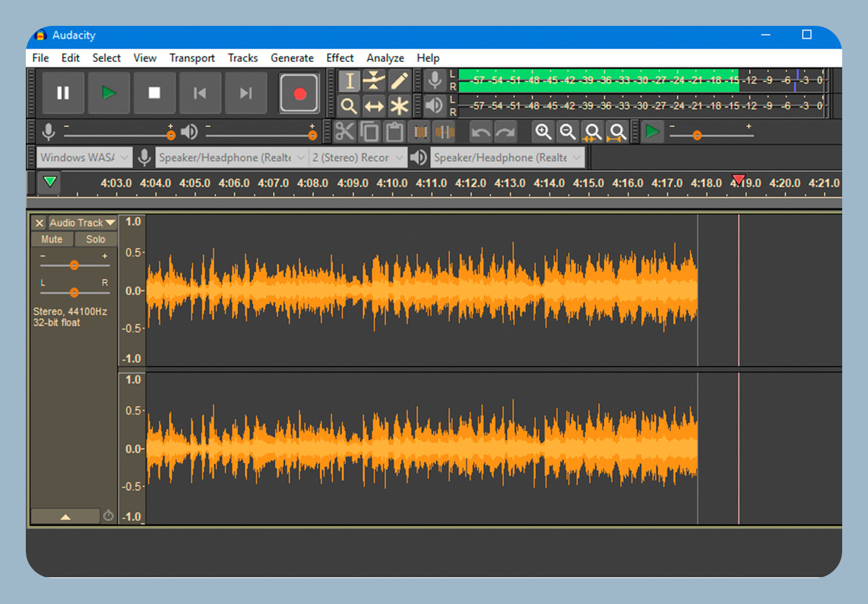Mute the Audio Track
868x604 pixels.
pos(52,239)
